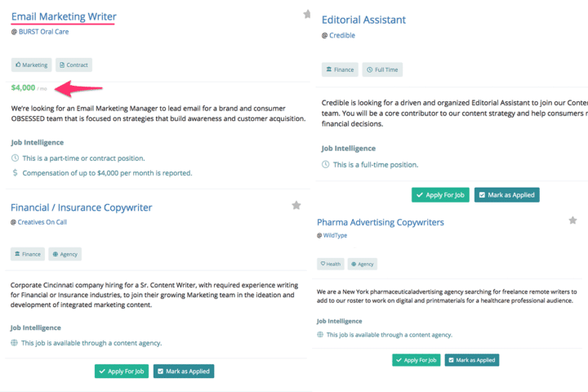Open the Editorial Assistant job title

[363, 20]
